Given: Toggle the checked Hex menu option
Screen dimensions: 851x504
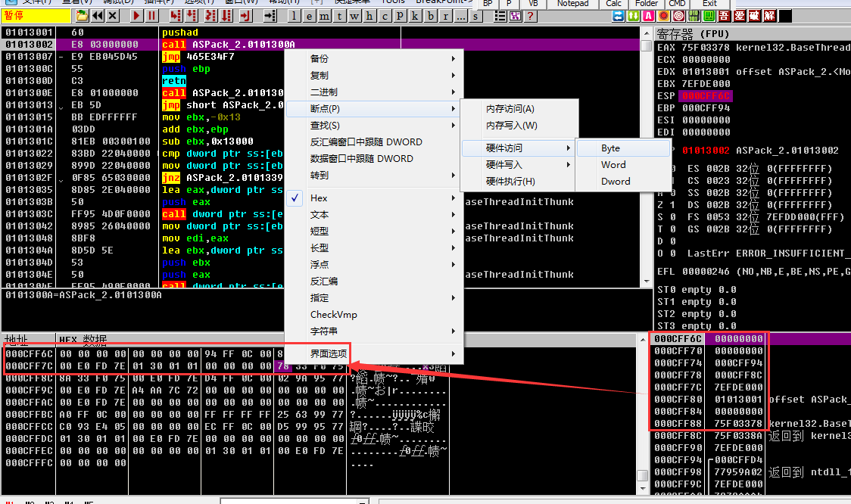Looking at the screenshot, I should (x=319, y=198).
